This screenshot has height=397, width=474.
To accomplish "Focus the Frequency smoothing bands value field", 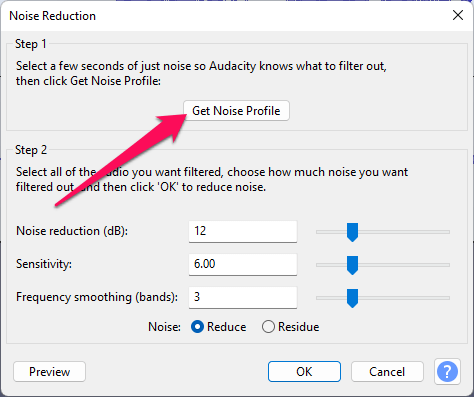I will pos(243,297).
